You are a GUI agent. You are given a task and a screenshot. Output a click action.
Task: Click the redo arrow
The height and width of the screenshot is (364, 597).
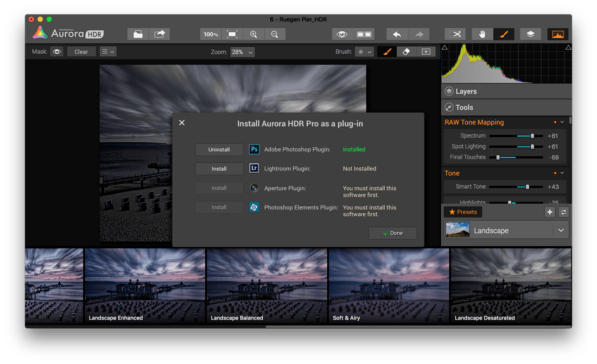419,34
